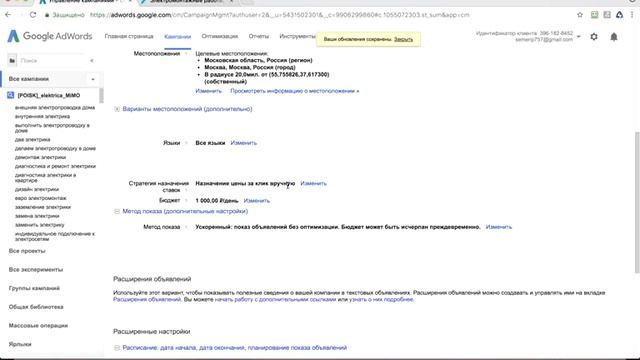Open Все проекты in the sidebar

pyautogui.click(x=27, y=251)
